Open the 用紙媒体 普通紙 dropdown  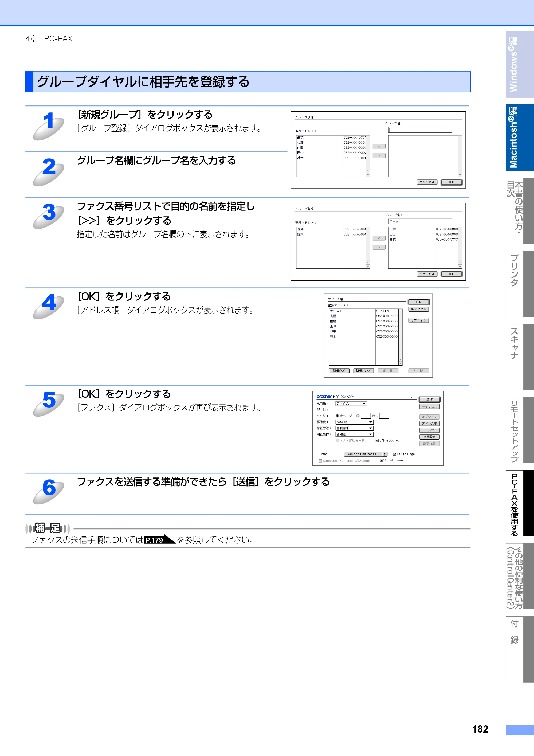coord(354,435)
